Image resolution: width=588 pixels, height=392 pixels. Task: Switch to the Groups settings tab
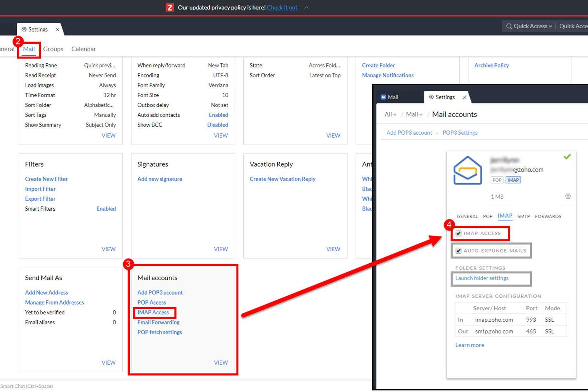click(53, 49)
